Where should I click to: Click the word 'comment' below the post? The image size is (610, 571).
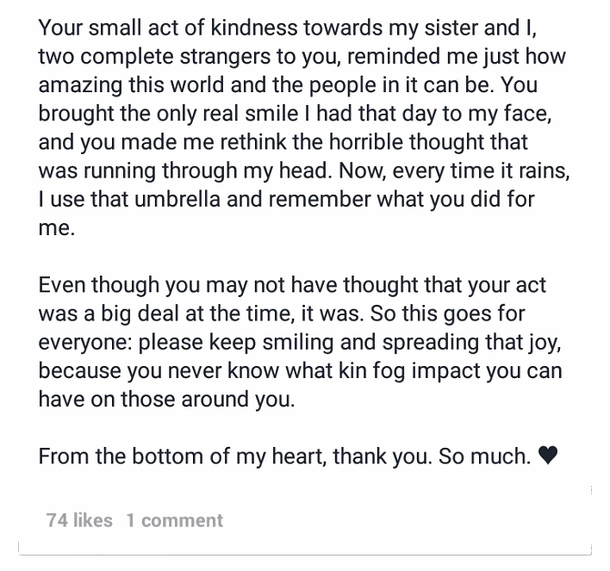[182, 520]
